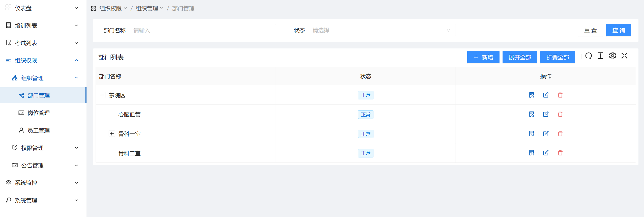644x217 pixels.
Task: Click the 新增 add button
Action: [x=483, y=57]
